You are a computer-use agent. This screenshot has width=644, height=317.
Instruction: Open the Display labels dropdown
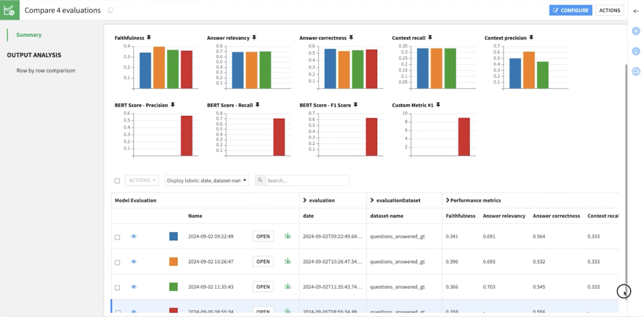(207, 180)
